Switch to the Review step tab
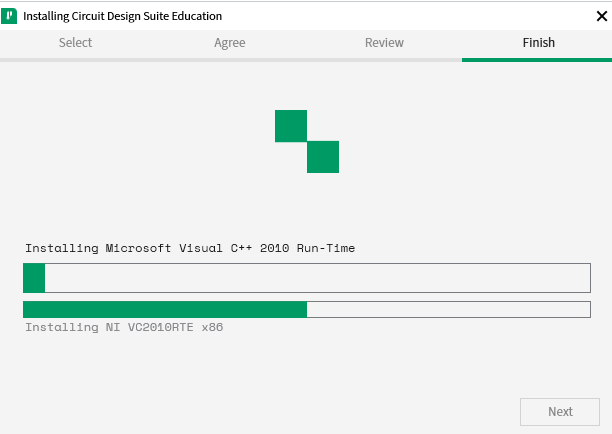 click(x=384, y=43)
